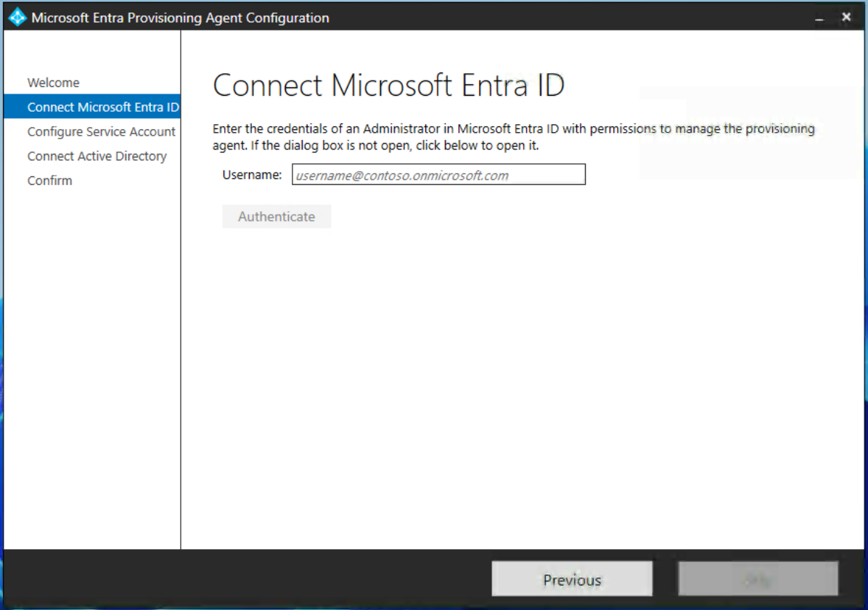
Task: Go back with the Previous button
Action: (x=572, y=580)
